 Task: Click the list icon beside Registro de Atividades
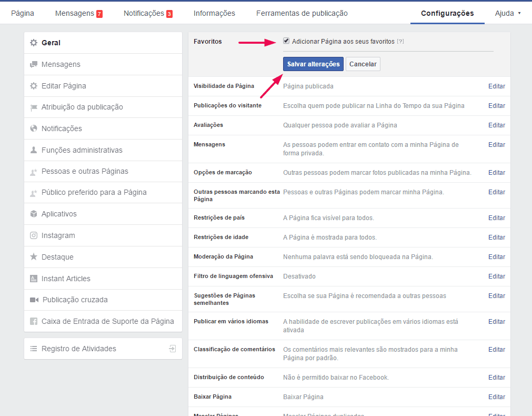coord(34,349)
